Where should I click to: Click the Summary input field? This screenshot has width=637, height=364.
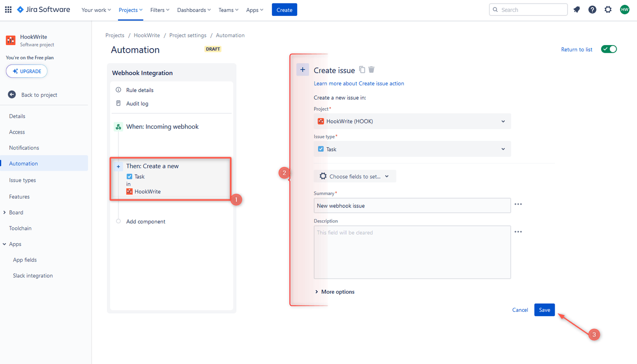point(412,205)
